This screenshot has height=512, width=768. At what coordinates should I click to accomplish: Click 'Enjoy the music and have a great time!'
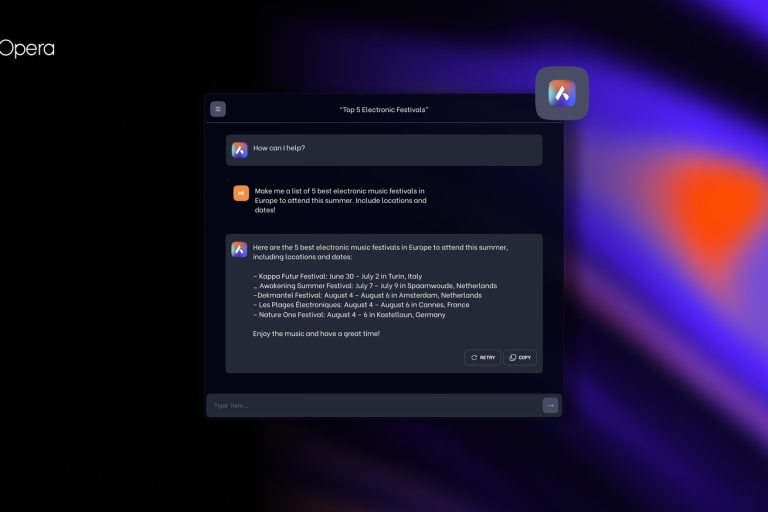tap(316, 334)
